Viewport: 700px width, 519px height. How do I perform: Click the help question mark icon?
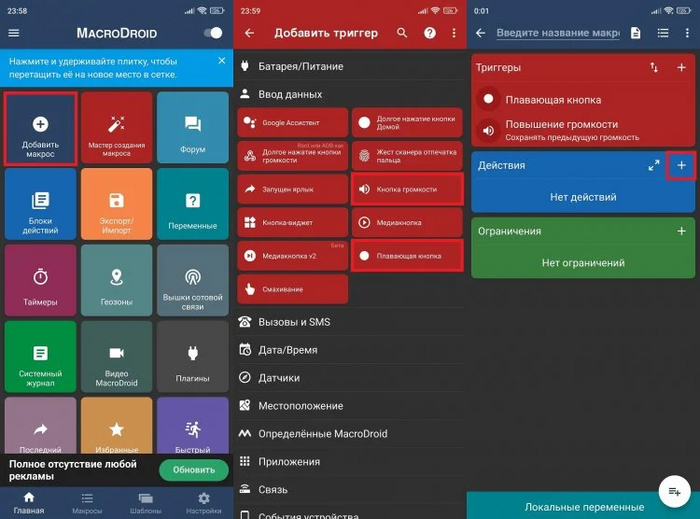(429, 33)
